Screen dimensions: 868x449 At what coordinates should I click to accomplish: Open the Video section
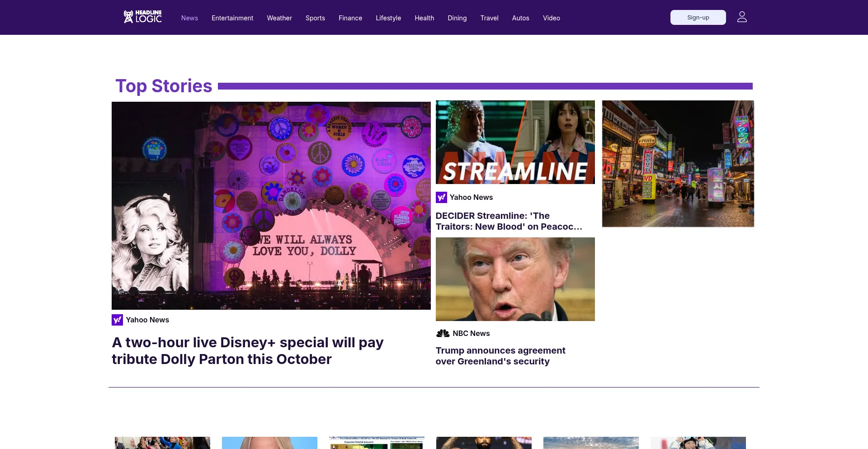point(551,18)
